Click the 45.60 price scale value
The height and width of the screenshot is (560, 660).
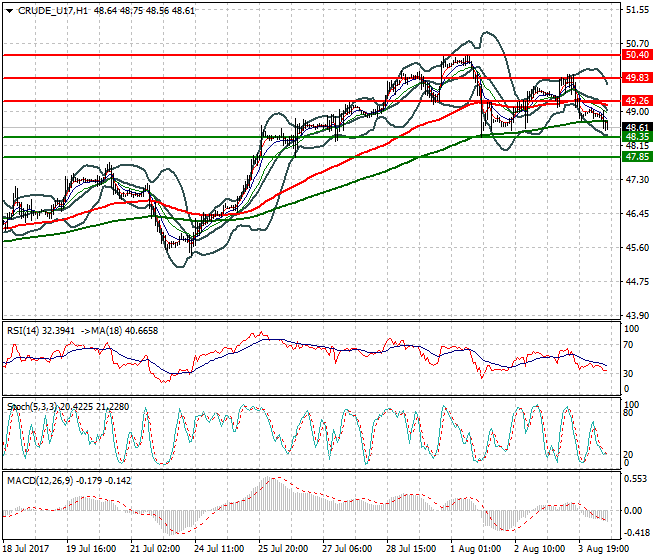(x=637, y=248)
